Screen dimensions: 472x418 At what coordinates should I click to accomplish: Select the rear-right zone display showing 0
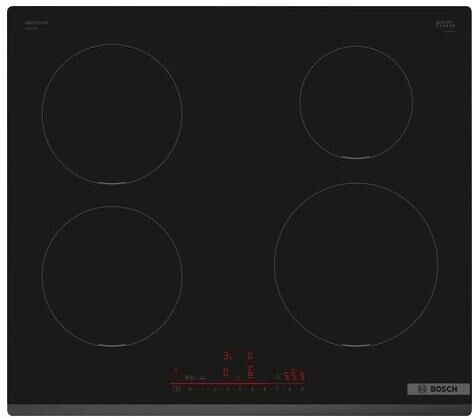pos(250,356)
